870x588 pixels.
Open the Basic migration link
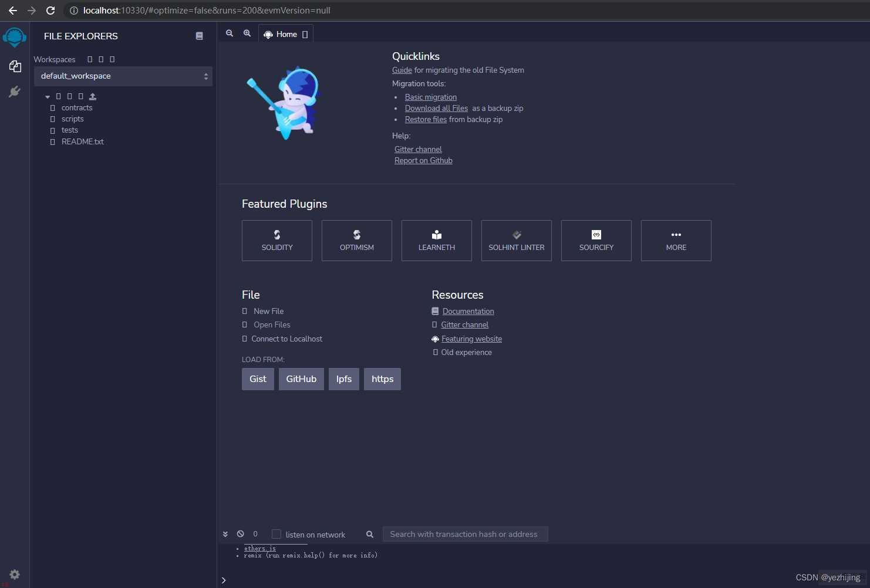pos(431,97)
